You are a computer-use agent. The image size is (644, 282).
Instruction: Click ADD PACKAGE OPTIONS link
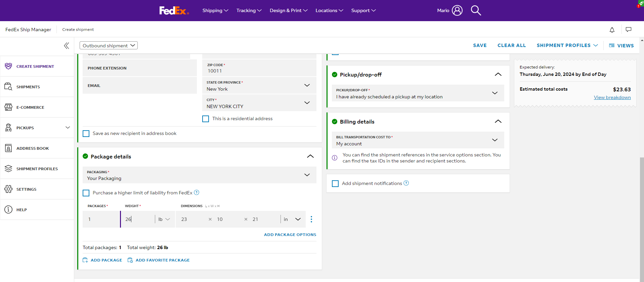tap(290, 235)
